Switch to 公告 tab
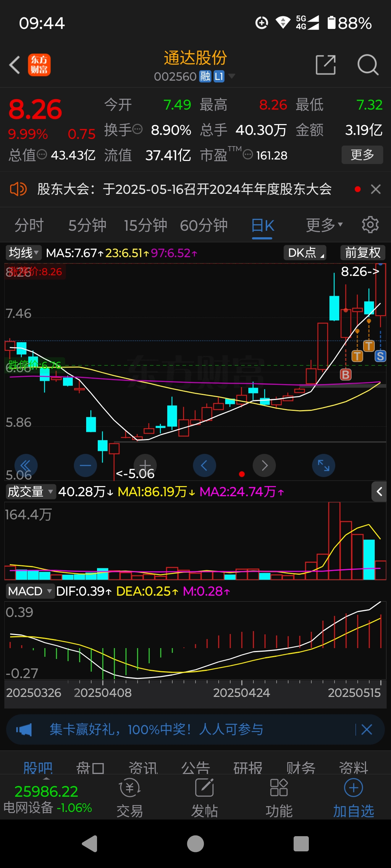391x868 pixels. click(x=195, y=767)
